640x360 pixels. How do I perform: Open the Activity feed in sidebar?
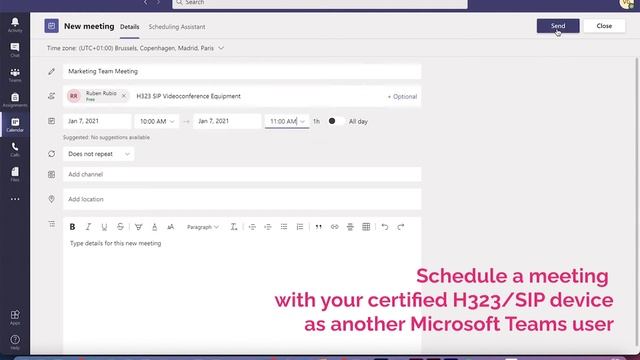click(x=15, y=24)
